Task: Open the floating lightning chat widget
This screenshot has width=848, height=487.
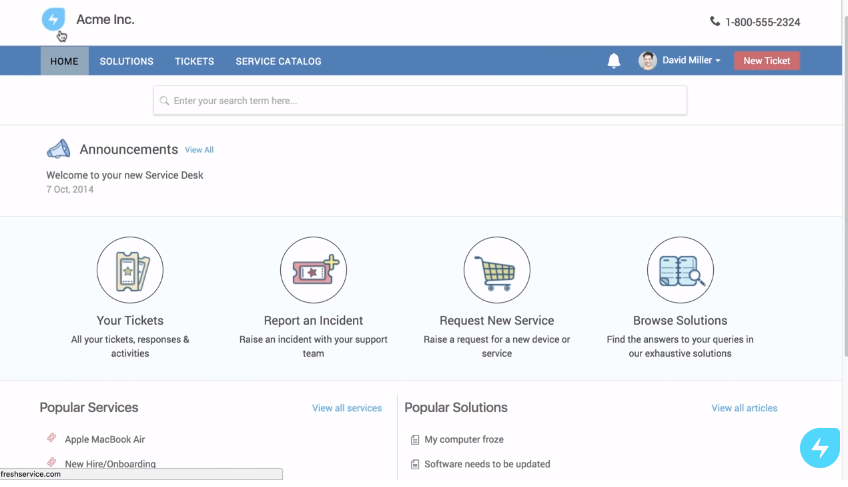Action: tap(820, 447)
